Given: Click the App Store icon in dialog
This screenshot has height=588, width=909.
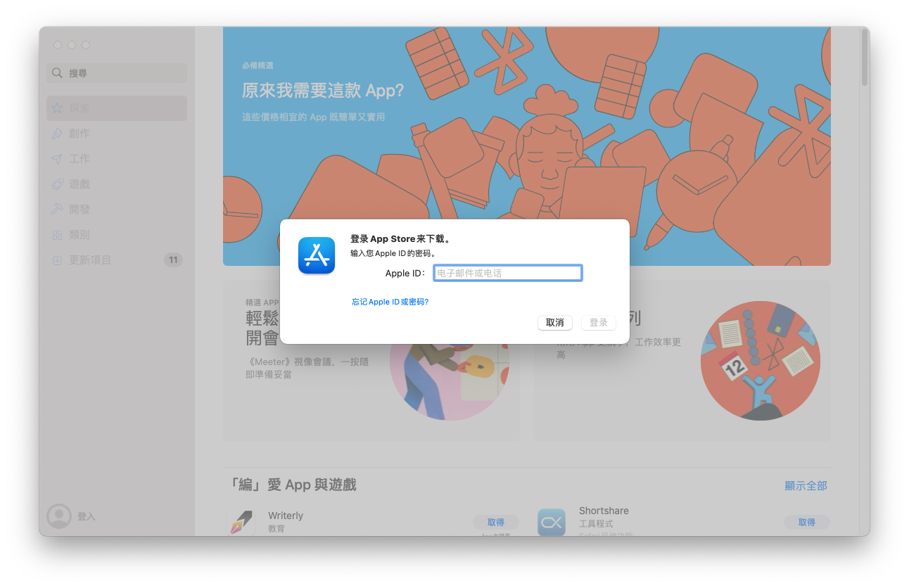Looking at the screenshot, I should coord(317,255).
